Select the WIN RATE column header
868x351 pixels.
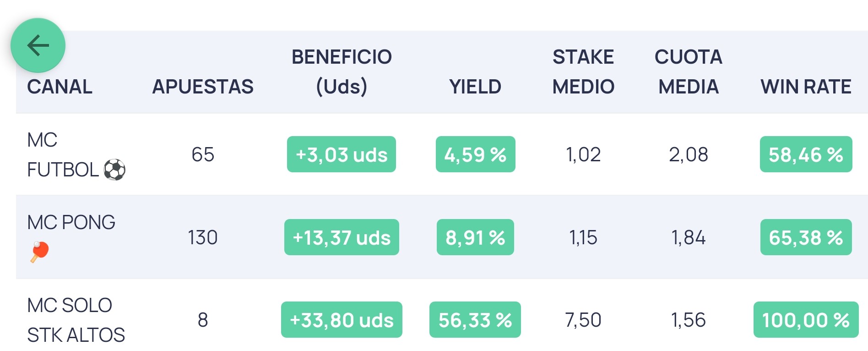click(x=806, y=87)
